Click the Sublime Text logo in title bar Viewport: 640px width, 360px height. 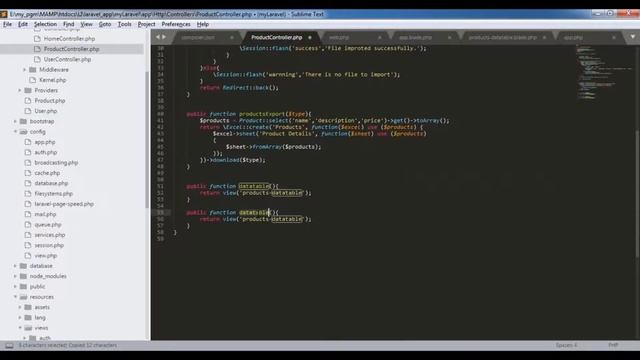(4, 14)
